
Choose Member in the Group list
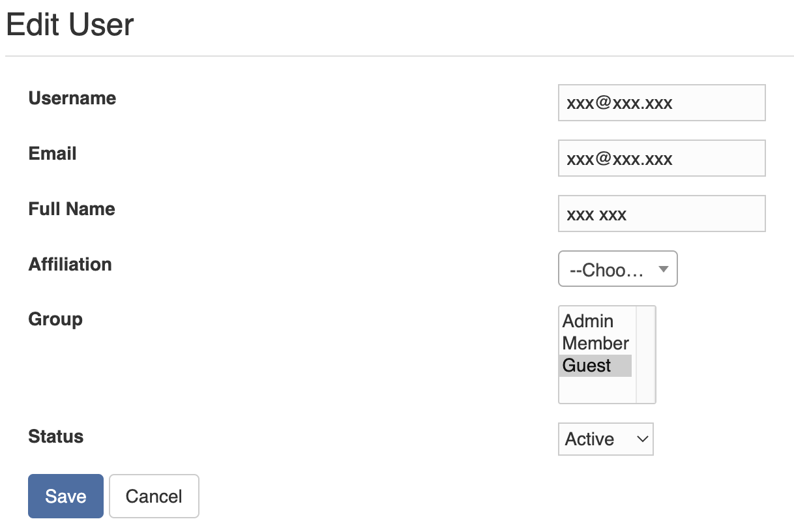595,343
